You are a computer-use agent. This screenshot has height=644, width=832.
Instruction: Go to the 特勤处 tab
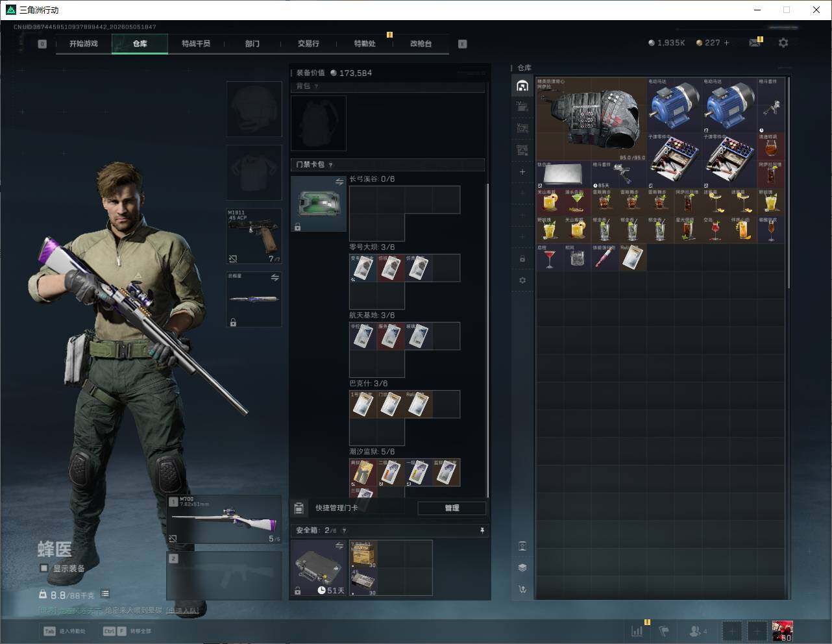[x=365, y=43]
